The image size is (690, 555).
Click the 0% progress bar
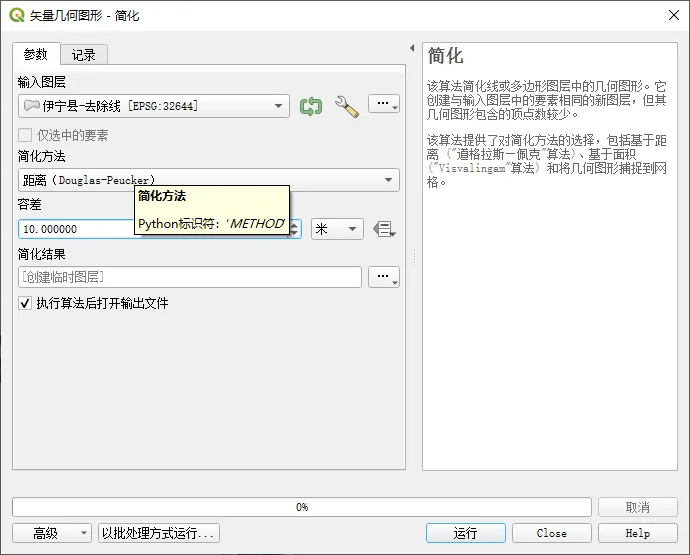[x=302, y=507]
